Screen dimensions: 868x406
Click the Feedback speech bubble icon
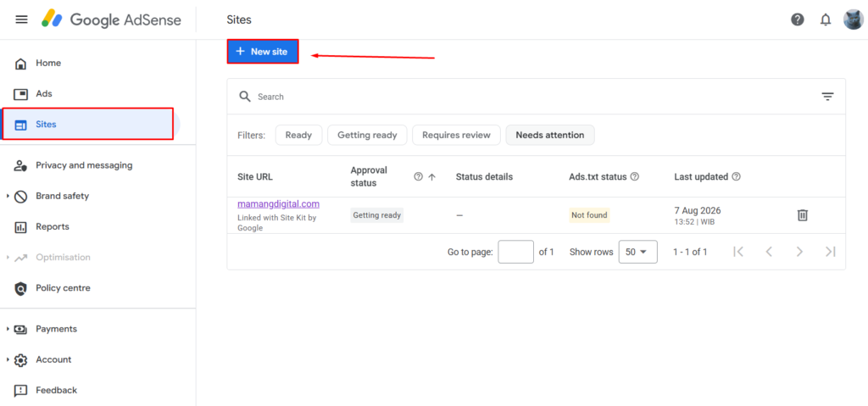[x=20, y=391]
